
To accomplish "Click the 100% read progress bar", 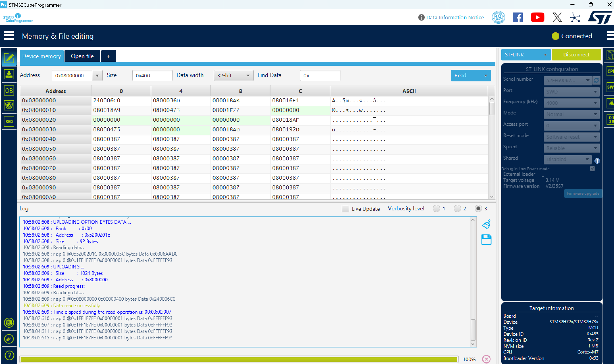I will 239,359.
